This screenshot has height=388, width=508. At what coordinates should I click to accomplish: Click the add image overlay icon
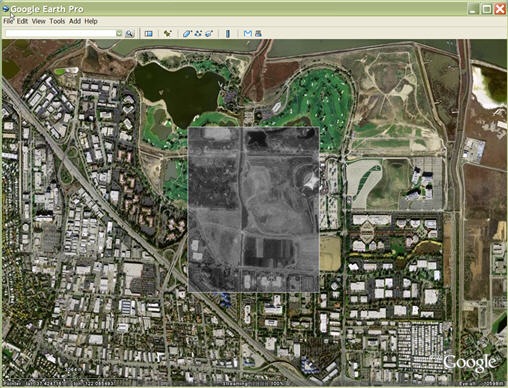point(209,33)
